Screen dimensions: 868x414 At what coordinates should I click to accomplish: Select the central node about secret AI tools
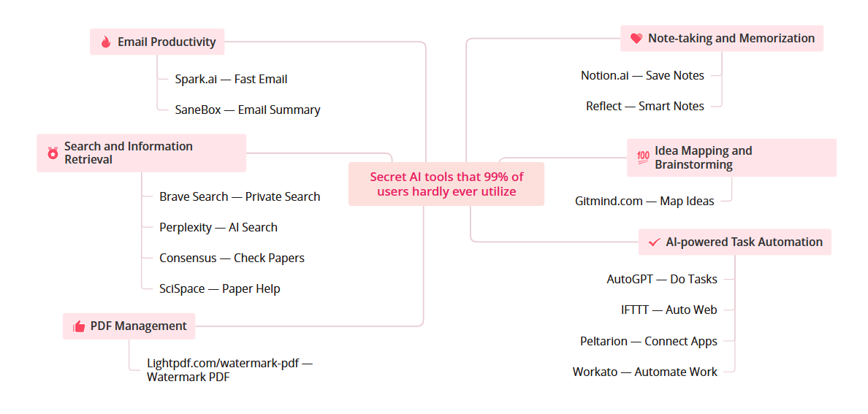tap(446, 184)
